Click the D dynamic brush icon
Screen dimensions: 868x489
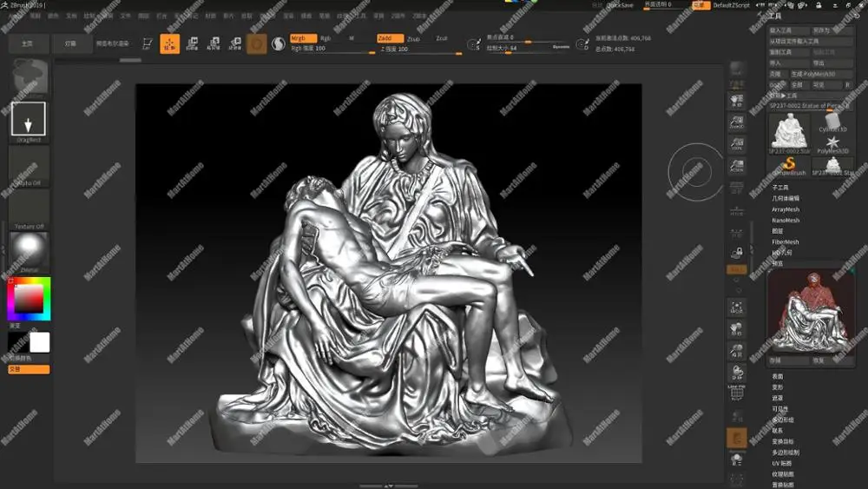coord(582,44)
